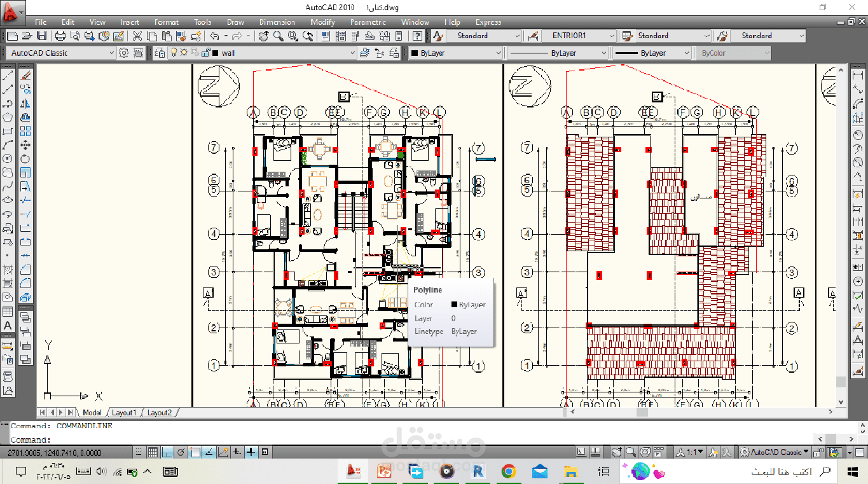Open the Modify menu
Screen dimensions: 868x484
pyautogui.click(x=322, y=22)
